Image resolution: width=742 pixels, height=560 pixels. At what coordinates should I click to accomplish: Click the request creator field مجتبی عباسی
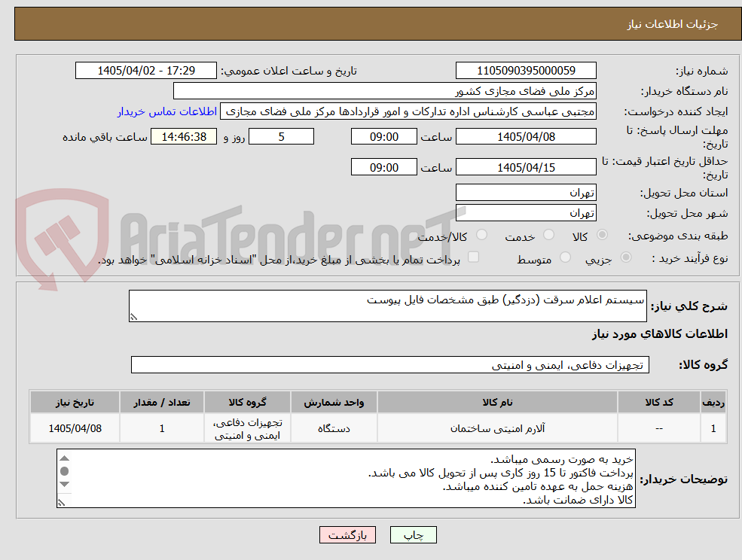point(408,111)
